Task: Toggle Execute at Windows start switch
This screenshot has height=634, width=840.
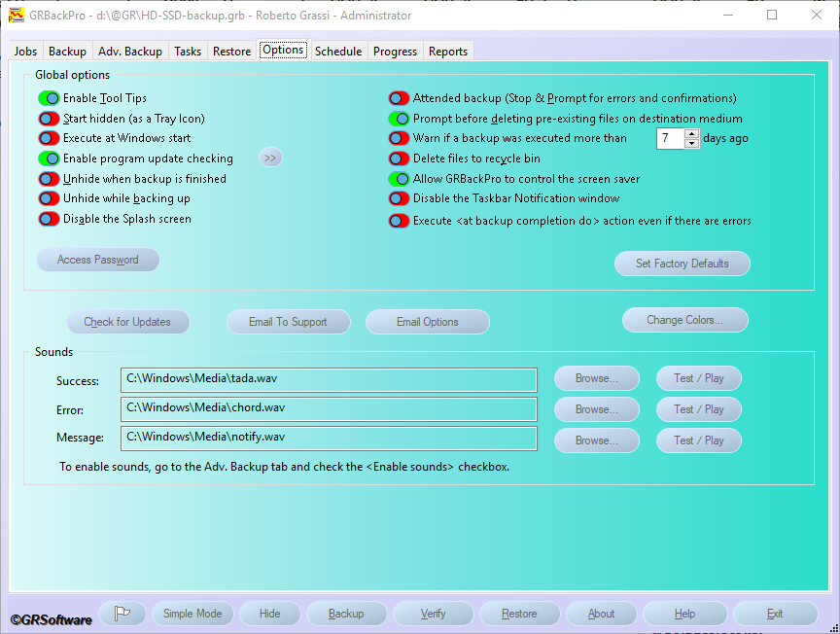Action: (49, 138)
